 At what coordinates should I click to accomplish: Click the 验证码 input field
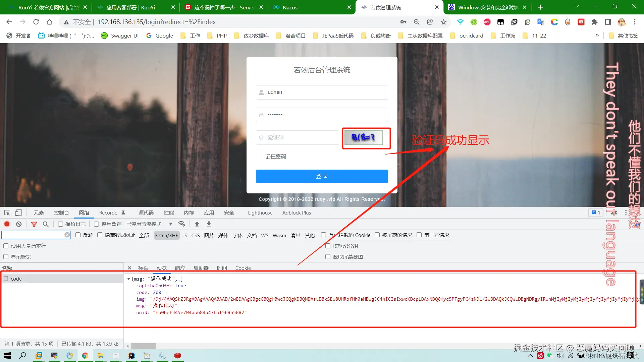tap(297, 137)
